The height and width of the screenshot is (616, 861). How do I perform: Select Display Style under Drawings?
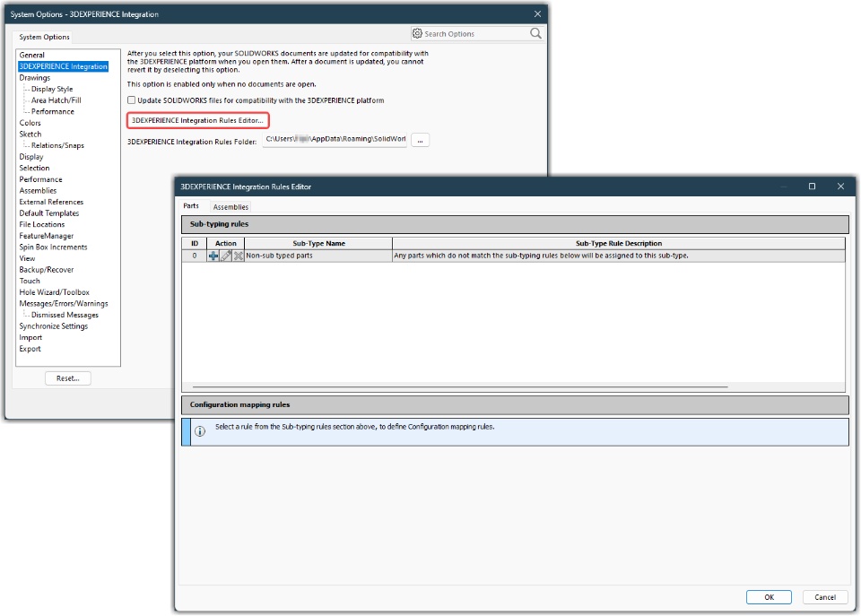52,89
